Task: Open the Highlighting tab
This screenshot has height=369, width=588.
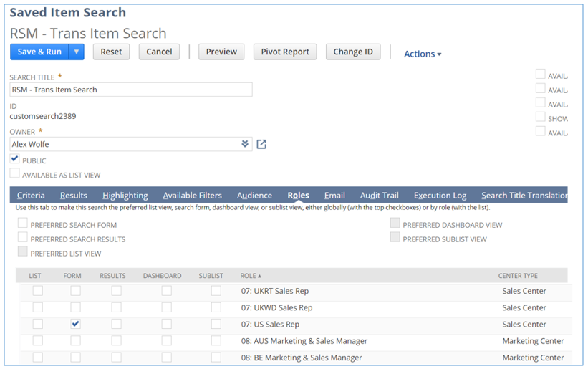Action: [x=125, y=195]
